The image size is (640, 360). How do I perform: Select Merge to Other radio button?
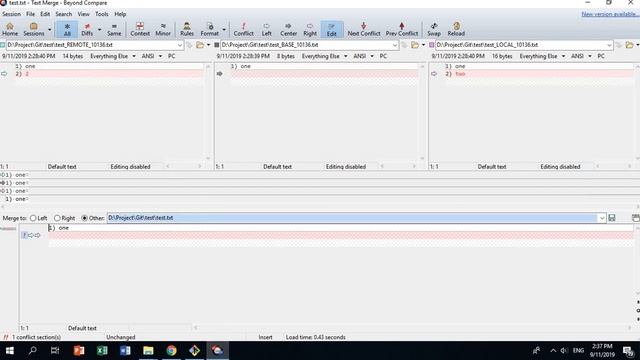(84, 218)
